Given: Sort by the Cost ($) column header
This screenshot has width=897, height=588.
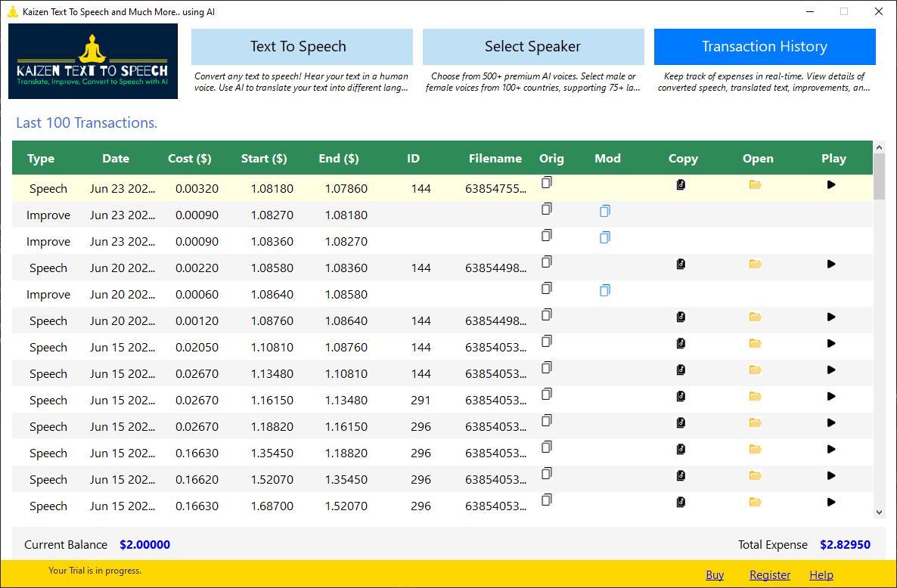Looking at the screenshot, I should pyautogui.click(x=189, y=159).
